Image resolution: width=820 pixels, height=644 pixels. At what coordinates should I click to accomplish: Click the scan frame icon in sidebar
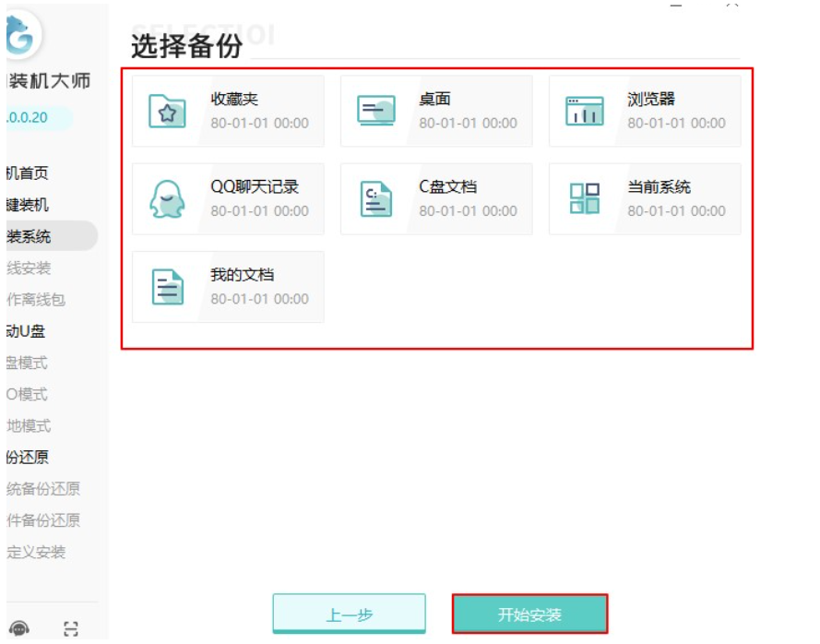pyautogui.click(x=71, y=628)
